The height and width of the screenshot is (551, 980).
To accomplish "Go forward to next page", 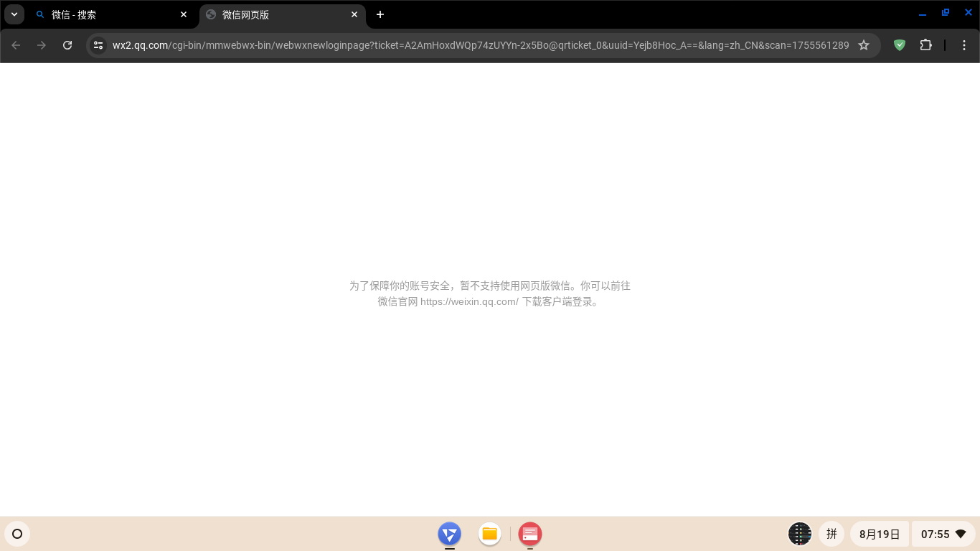I will tap(42, 45).
